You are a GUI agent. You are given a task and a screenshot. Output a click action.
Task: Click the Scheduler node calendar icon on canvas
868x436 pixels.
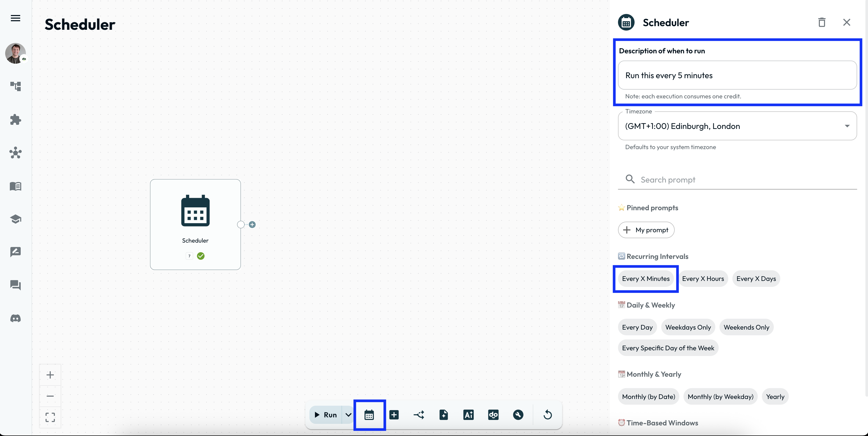(x=195, y=211)
